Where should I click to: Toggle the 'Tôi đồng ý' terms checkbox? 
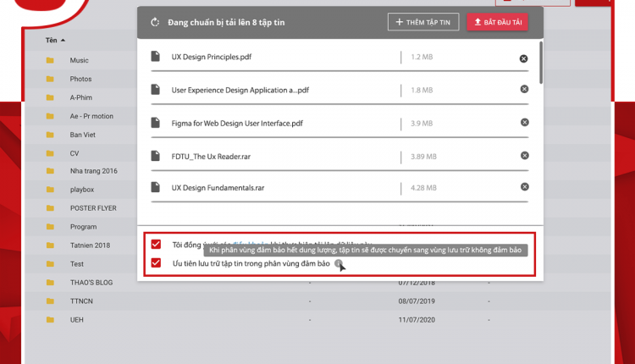pyautogui.click(x=156, y=244)
